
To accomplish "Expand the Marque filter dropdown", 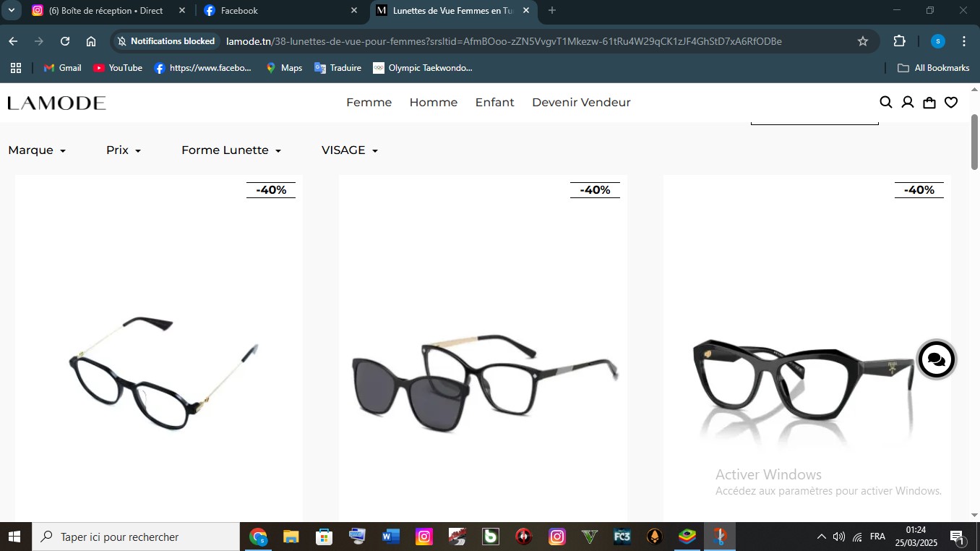I will pyautogui.click(x=37, y=150).
